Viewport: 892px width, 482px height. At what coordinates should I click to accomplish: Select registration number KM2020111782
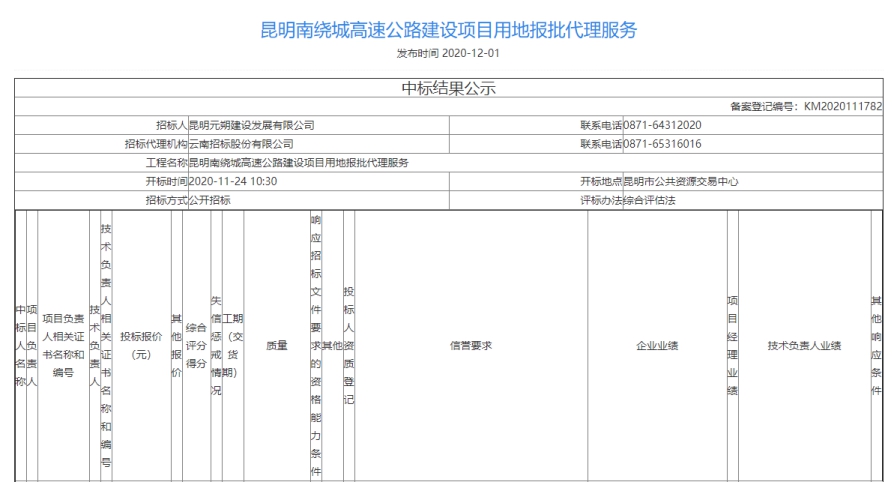click(843, 106)
